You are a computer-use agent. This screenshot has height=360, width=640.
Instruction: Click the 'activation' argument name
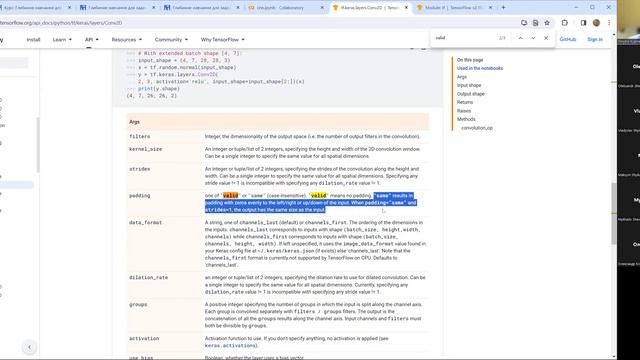click(x=144, y=338)
